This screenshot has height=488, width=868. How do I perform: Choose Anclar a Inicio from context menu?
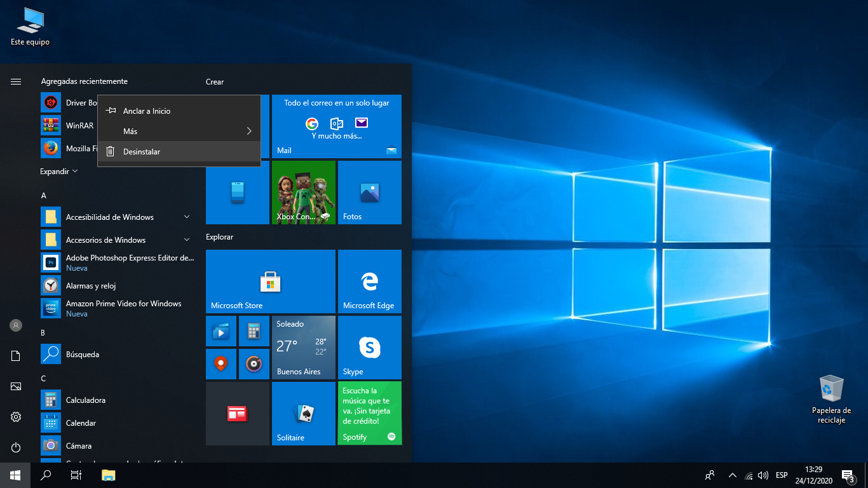(179, 111)
